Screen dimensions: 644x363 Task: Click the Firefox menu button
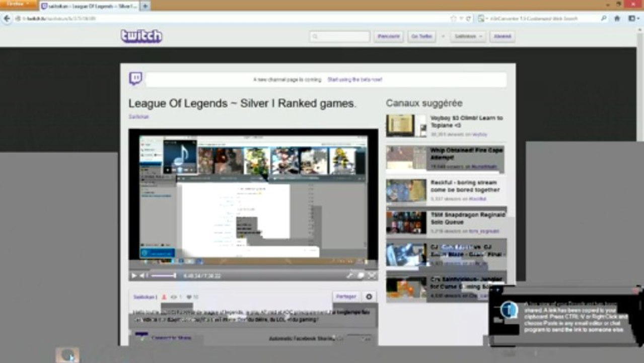click(19, 4)
